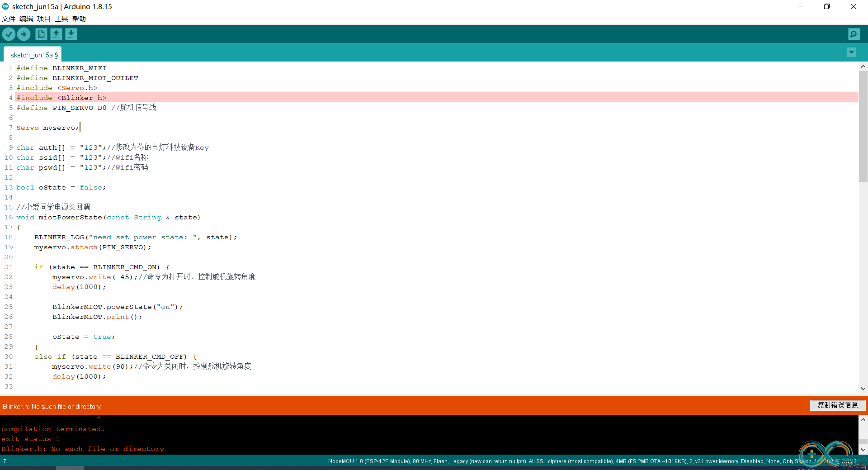Image resolution: width=868 pixels, height=470 pixels.
Task: Click the '#define BLINKER_MIOT_OUTLET' line
Action: click(77, 78)
